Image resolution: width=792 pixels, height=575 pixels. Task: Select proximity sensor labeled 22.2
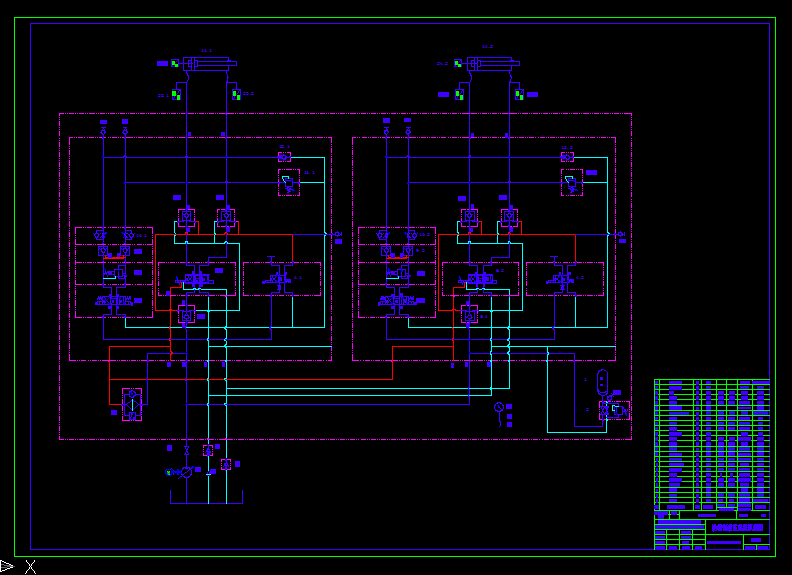(236, 94)
